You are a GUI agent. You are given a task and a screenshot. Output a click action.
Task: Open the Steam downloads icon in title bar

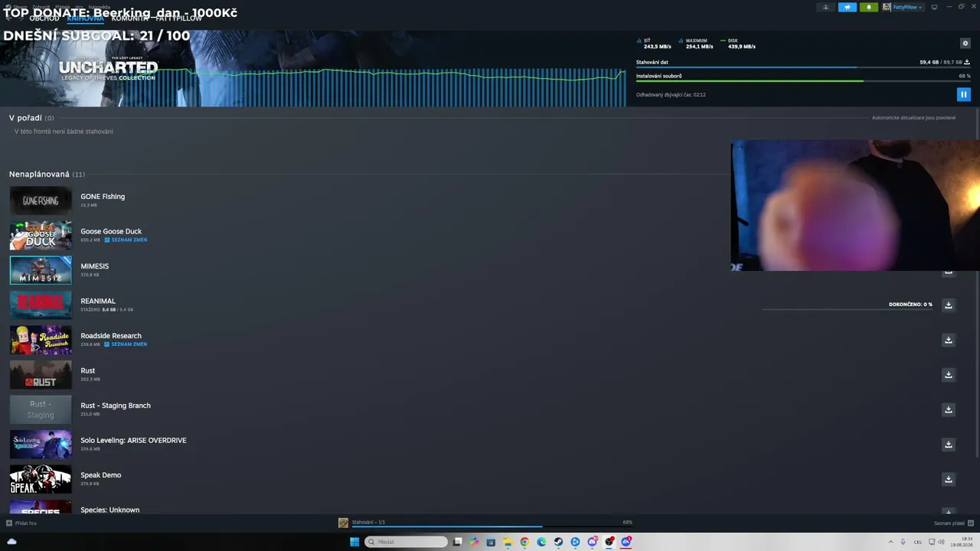pos(825,7)
